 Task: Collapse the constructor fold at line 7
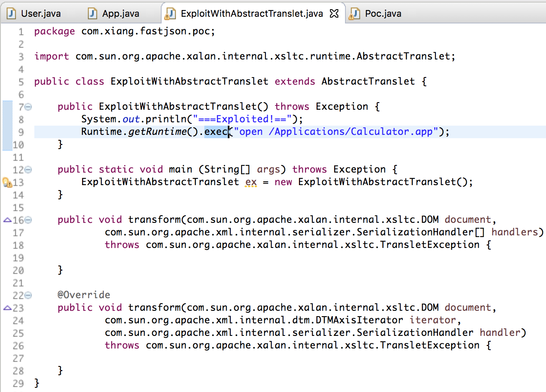[x=28, y=107]
